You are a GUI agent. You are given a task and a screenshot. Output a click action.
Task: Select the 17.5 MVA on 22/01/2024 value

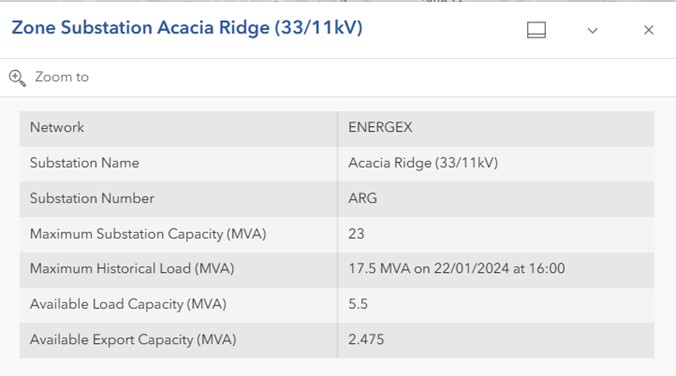tap(457, 269)
